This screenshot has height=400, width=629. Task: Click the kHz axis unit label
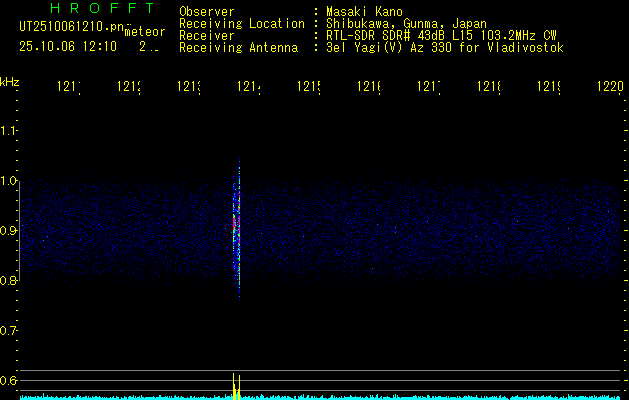tap(10, 81)
